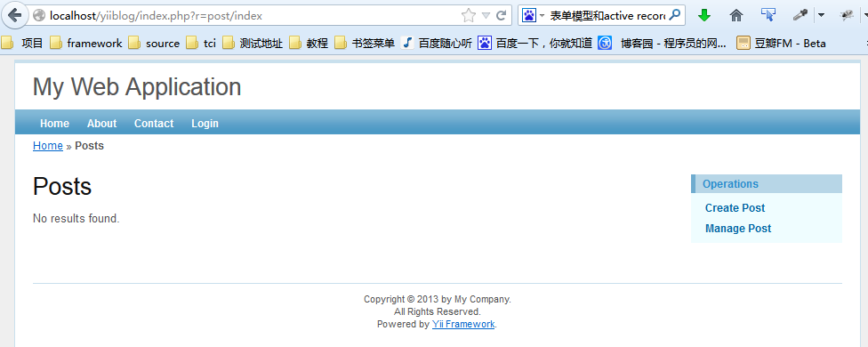Select Home in the navigation menu
The width and height of the screenshot is (868, 347).
(54, 124)
